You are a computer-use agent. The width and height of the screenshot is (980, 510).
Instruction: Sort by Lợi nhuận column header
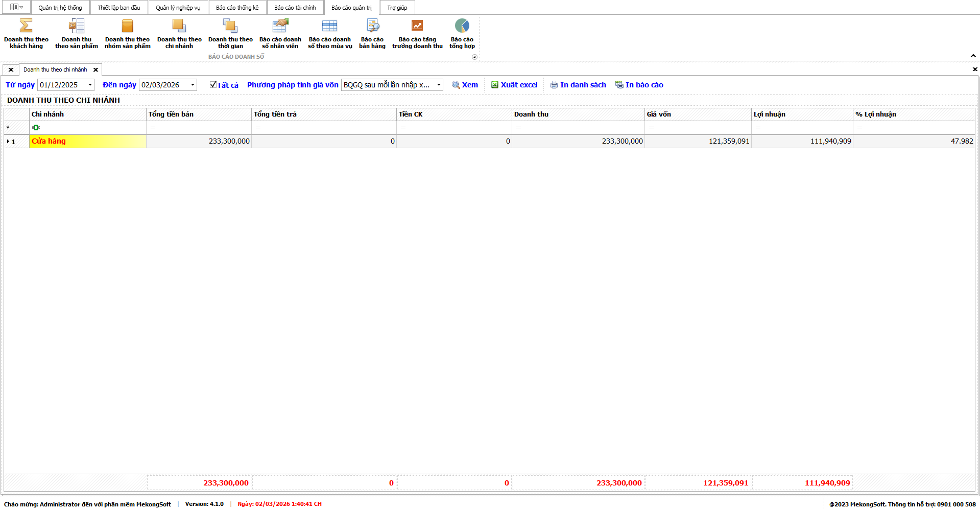tap(802, 114)
